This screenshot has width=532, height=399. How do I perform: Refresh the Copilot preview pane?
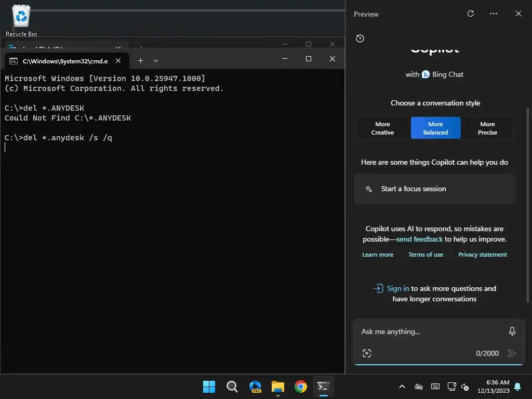coord(471,14)
